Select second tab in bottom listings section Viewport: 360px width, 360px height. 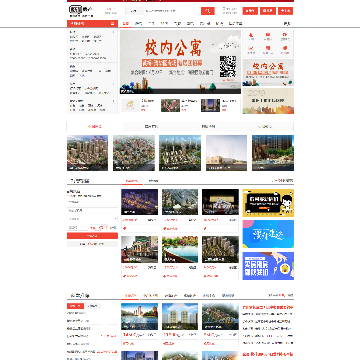click(x=150, y=295)
